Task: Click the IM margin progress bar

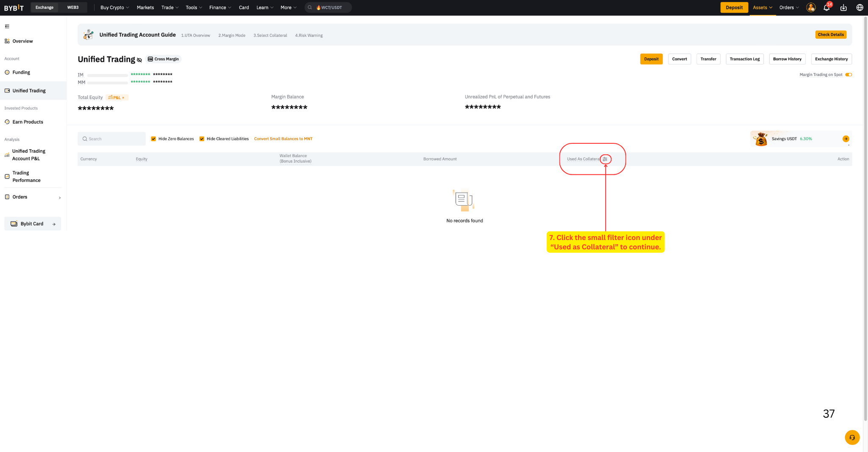Action: click(107, 75)
